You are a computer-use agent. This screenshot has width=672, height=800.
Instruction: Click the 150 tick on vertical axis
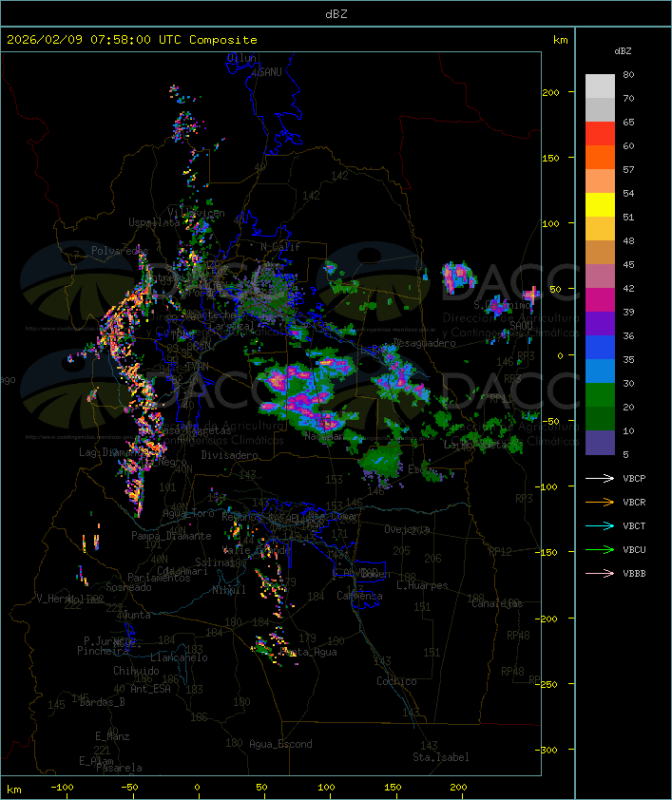[x=550, y=158]
